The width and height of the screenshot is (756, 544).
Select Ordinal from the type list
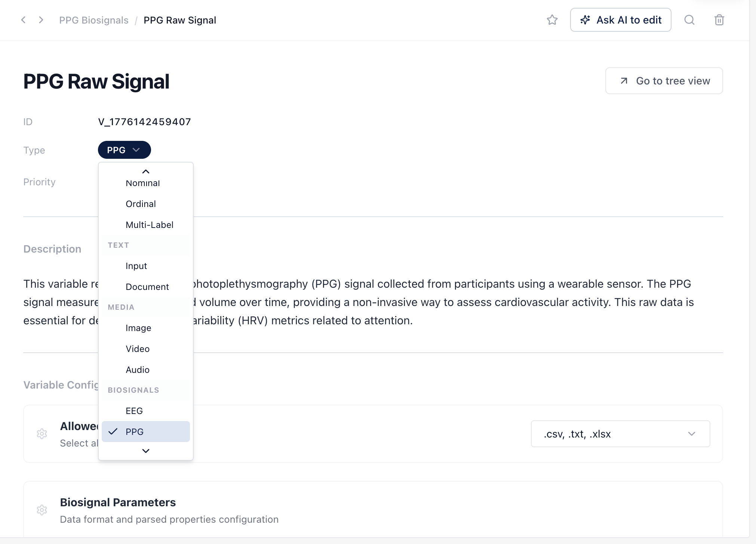(x=141, y=204)
